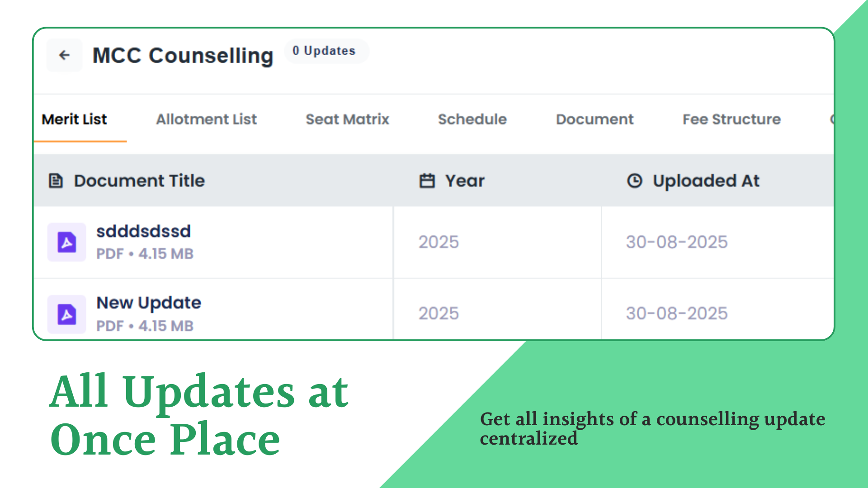Open the Seat Matrix tab

pos(347,119)
